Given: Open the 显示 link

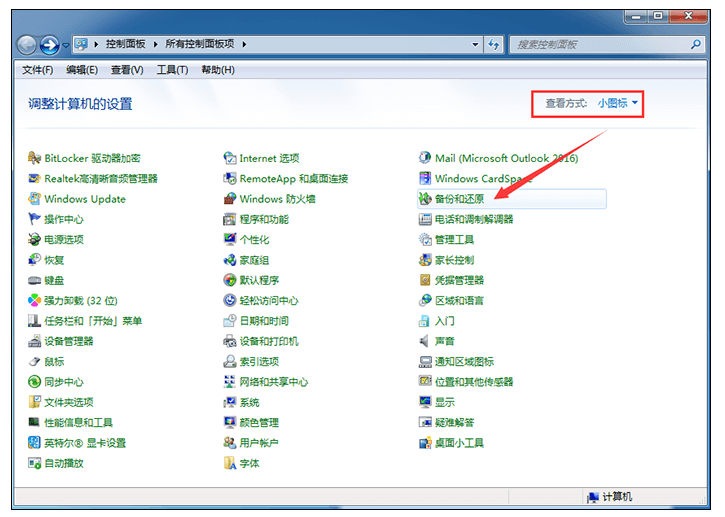Looking at the screenshot, I should coord(445,402).
